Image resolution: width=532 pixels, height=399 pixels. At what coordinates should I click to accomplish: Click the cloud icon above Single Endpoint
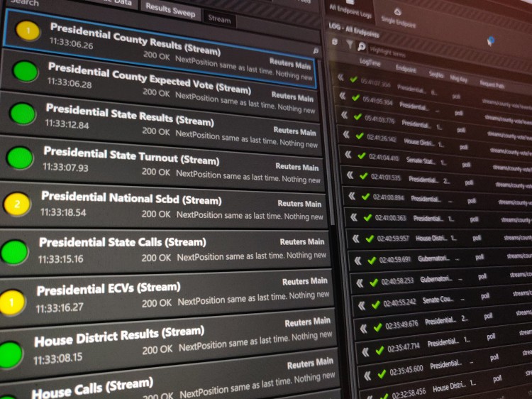(x=398, y=12)
